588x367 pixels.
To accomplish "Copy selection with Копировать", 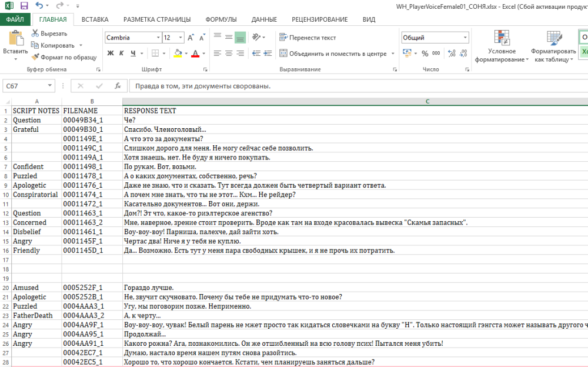I will (x=53, y=45).
